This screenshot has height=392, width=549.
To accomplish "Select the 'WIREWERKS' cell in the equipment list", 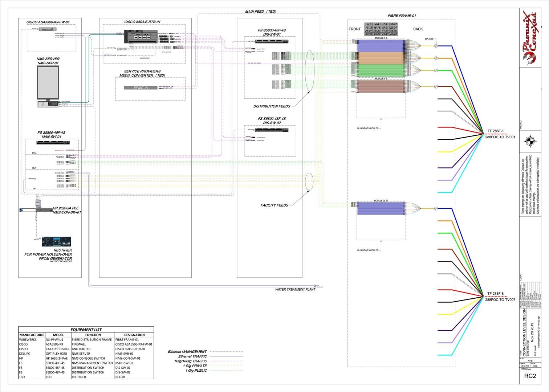I will click(x=32, y=339).
